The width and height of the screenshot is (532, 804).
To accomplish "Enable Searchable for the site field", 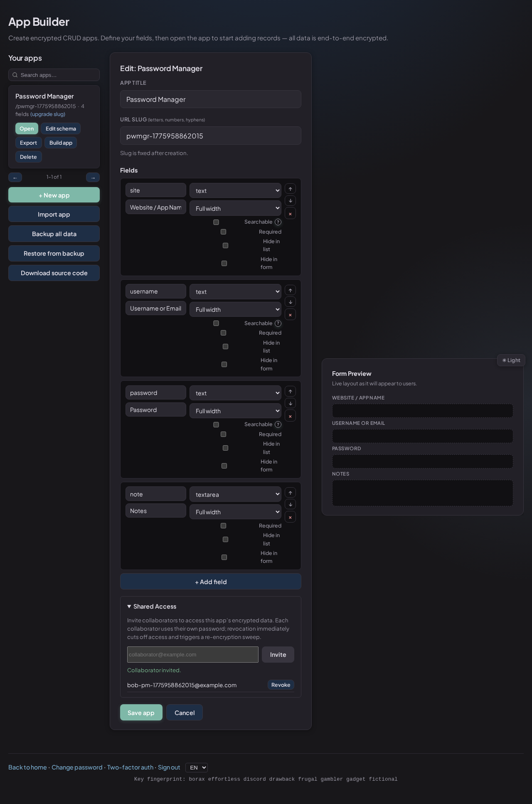I will click(x=216, y=222).
